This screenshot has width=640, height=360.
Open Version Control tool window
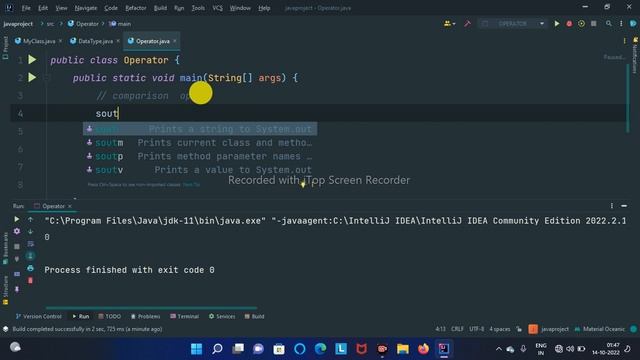click(x=38, y=316)
